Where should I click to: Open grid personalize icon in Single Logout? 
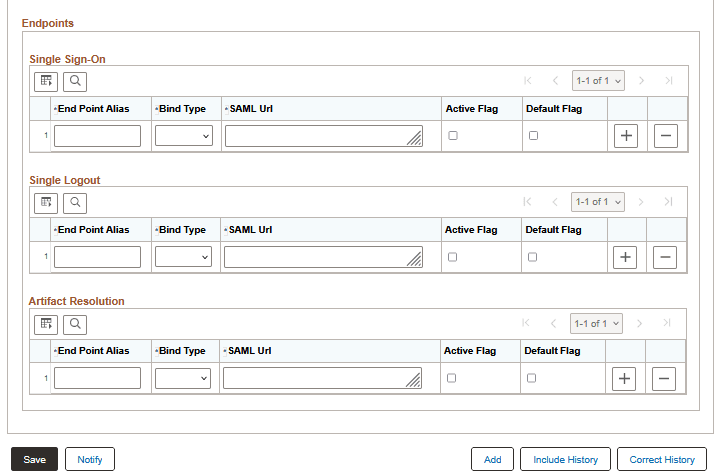(x=46, y=203)
